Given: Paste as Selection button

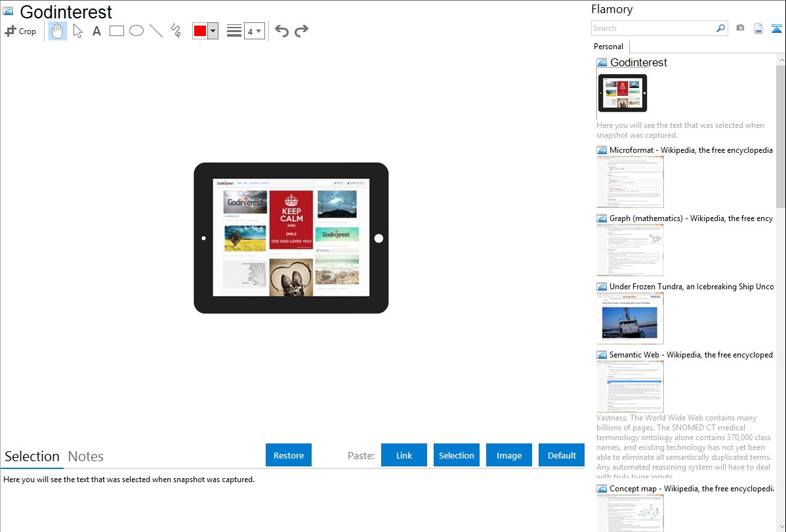Looking at the screenshot, I should (x=456, y=455).
